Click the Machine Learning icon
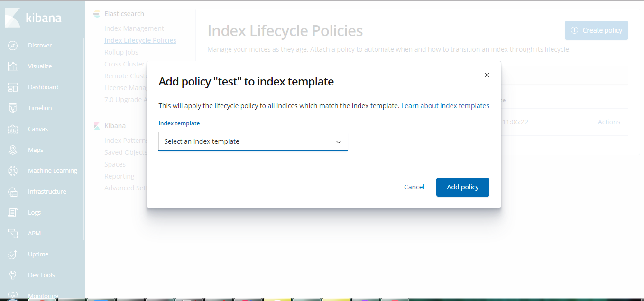 point(13,171)
